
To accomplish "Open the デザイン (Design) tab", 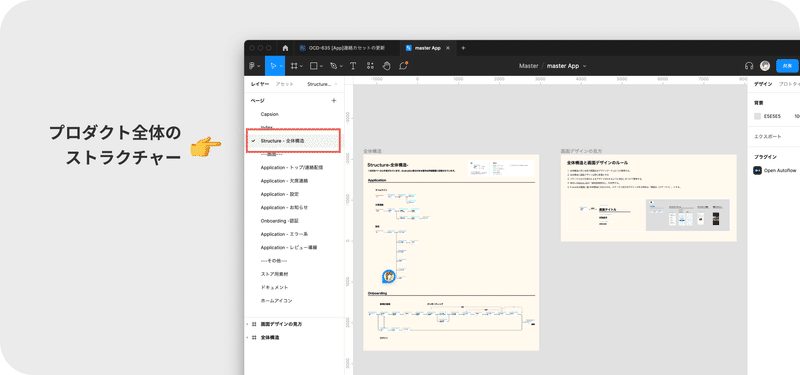I will tap(763, 84).
